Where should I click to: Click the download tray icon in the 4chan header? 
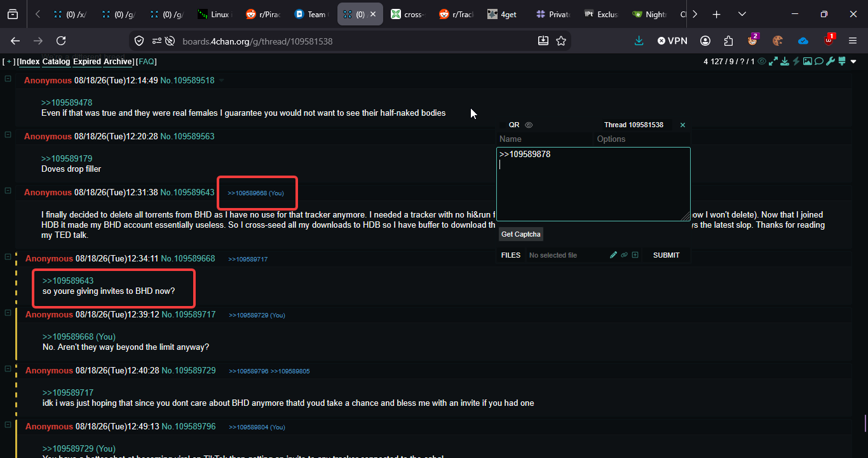tap(785, 62)
